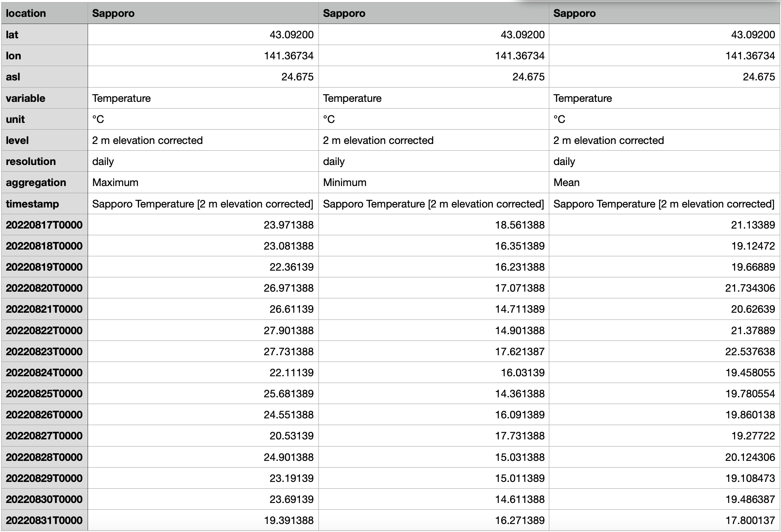
Task: Click the 'lon' row label
Action: [x=44, y=56]
